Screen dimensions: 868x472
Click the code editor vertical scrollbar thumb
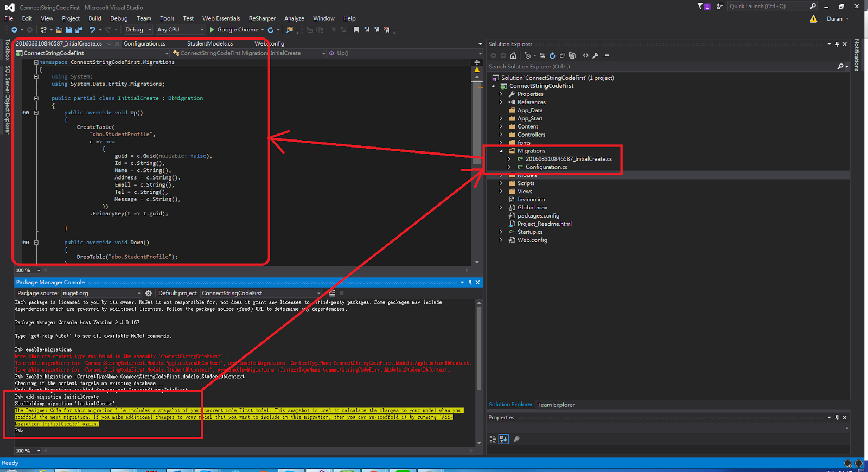(x=477, y=123)
